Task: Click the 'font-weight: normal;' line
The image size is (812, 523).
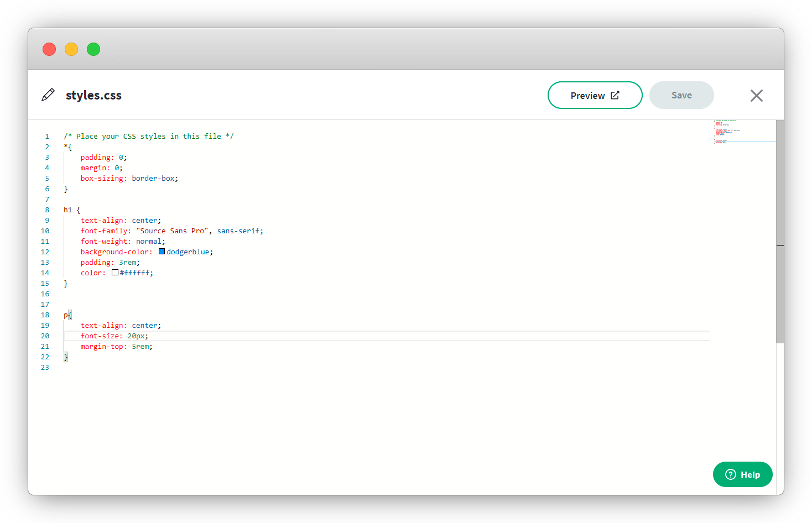Action: tap(123, 241)
